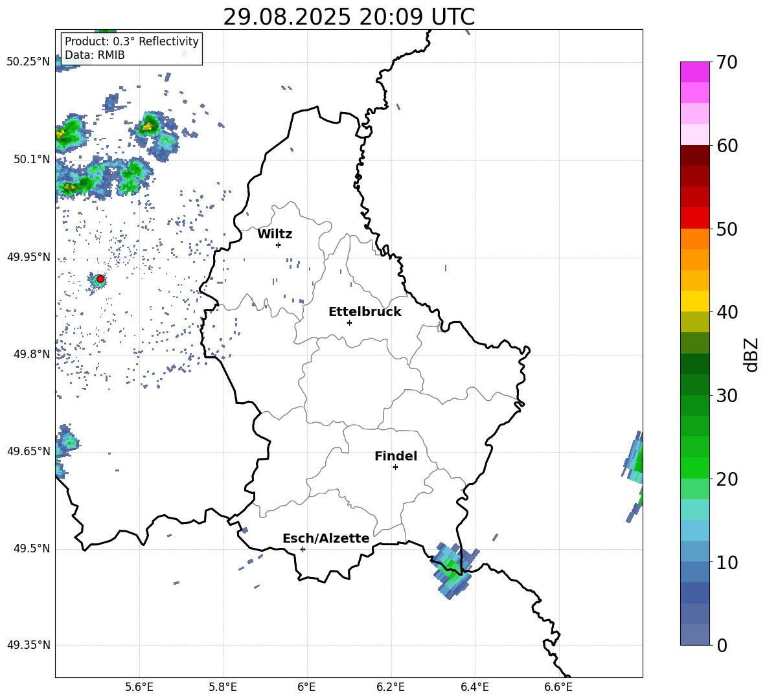Screen dimensions: 767x700
Task: Click the red radar site marker
Action: pos(100,278)
